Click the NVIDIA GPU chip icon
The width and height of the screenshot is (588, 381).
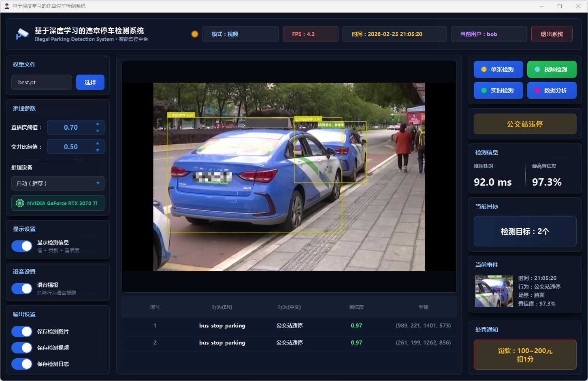[x=19, y=203]
